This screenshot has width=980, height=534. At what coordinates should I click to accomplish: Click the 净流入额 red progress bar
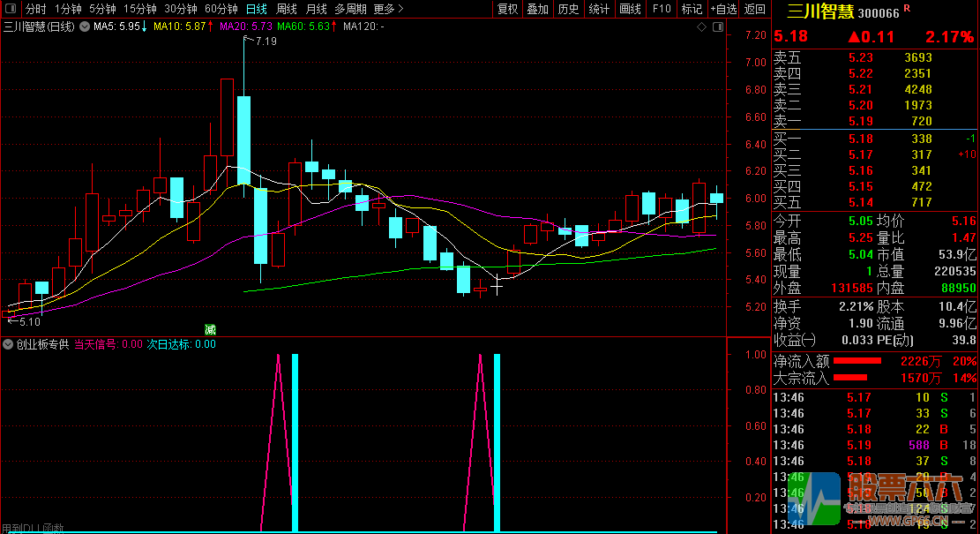click(x=857, y=360)
